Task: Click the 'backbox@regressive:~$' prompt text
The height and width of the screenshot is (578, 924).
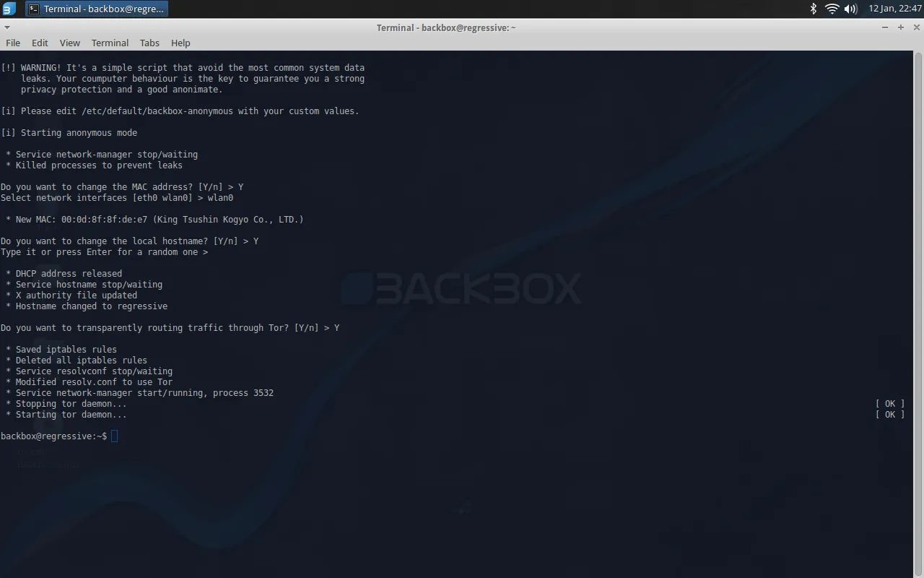Action: pyautogui.click(x=54, y=436)
